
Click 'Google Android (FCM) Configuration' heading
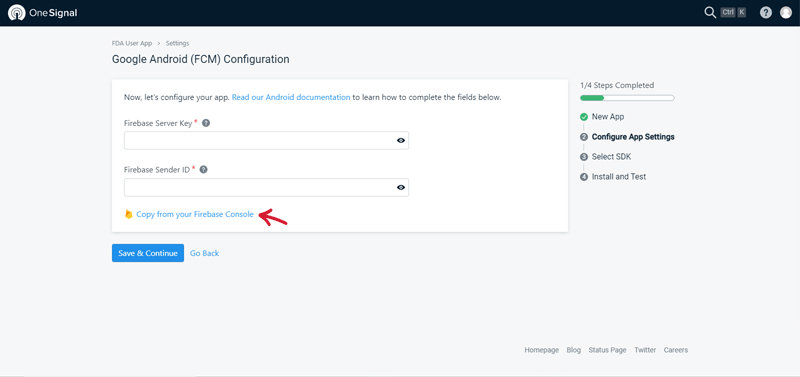pyautogui.click(x=201, y=59)
